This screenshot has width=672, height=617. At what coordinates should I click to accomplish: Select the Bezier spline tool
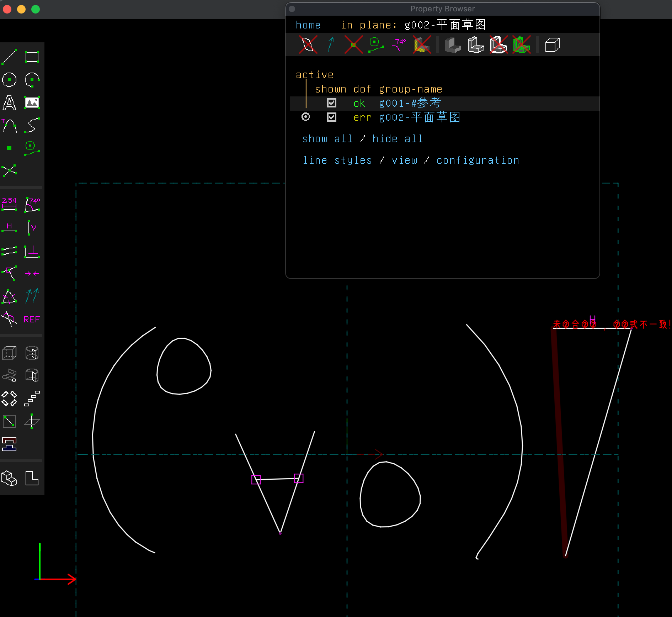pyautogui.click(x=32, y=125)
